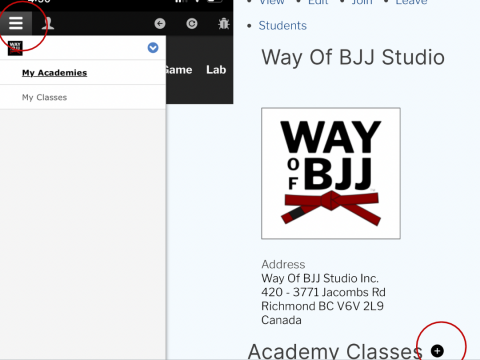Open the hamburger menu icon
480x360 pixels.
tap(16, 23)
